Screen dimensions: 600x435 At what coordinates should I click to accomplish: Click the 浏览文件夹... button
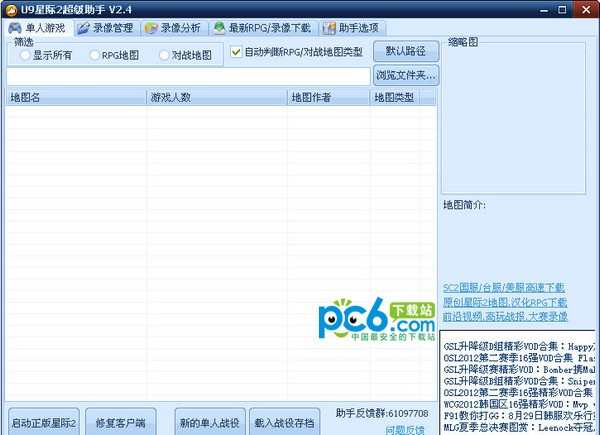(406, 75)
